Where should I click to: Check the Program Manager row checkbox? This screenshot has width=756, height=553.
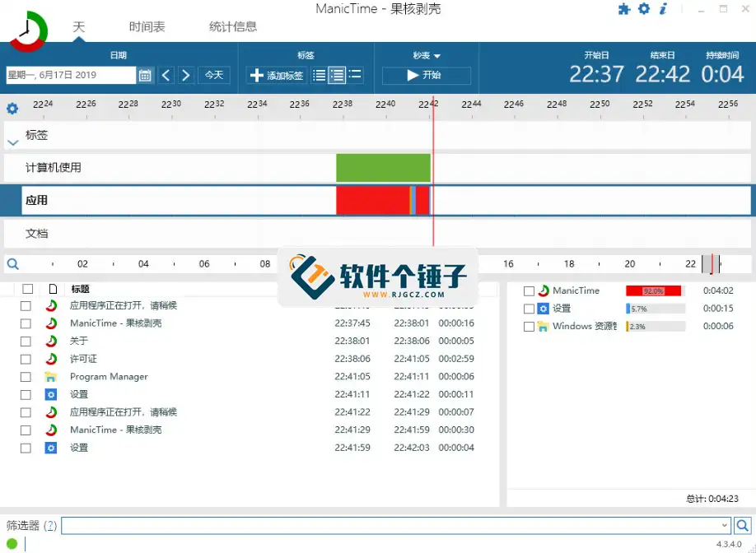[x=26, y=377]
